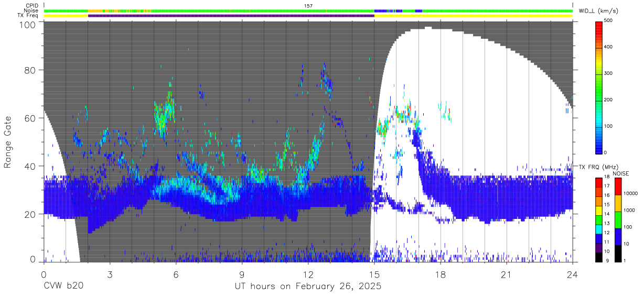Click the x-axis tick label 24
The image size is (644, 297).
572,274
